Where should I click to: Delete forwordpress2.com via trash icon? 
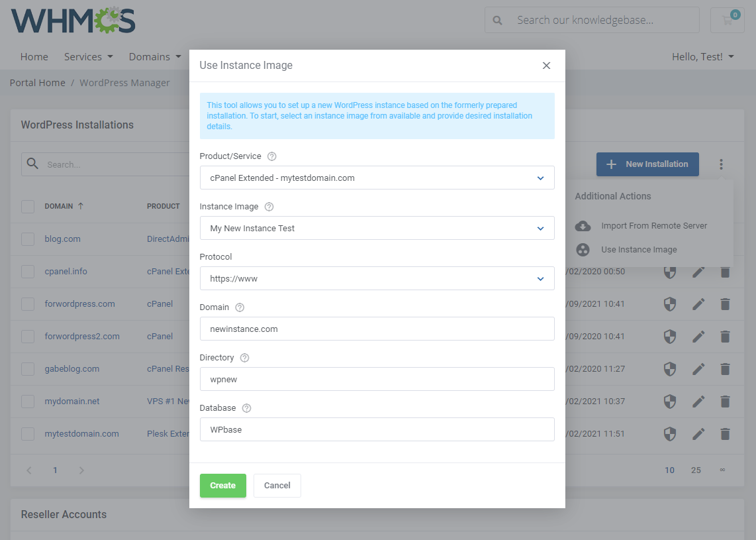[725, 337]
